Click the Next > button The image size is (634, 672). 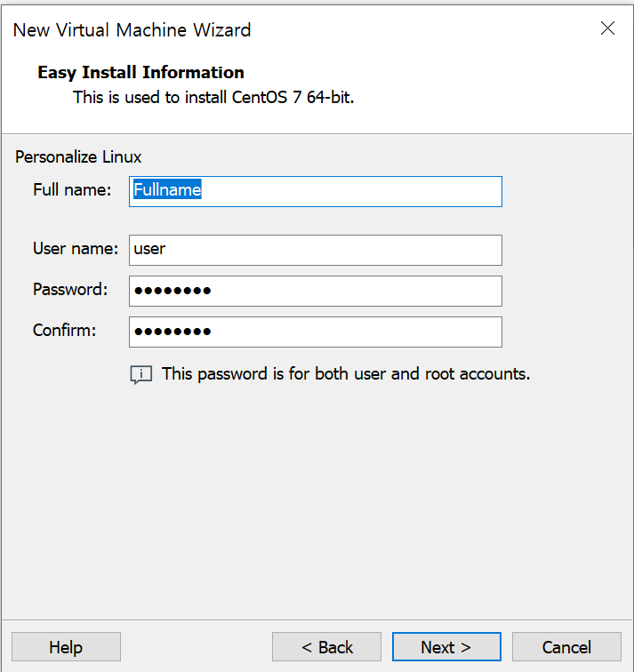coord(446,647)
